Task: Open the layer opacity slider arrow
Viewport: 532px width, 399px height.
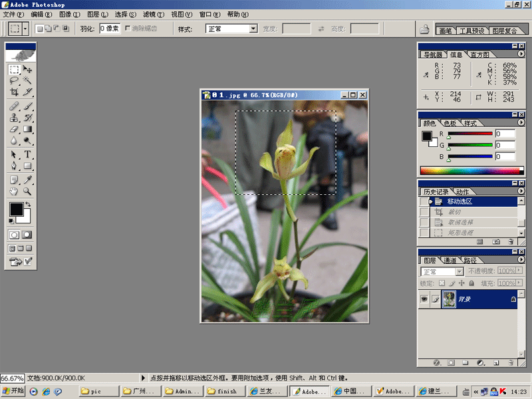Action: pos(519,271)
